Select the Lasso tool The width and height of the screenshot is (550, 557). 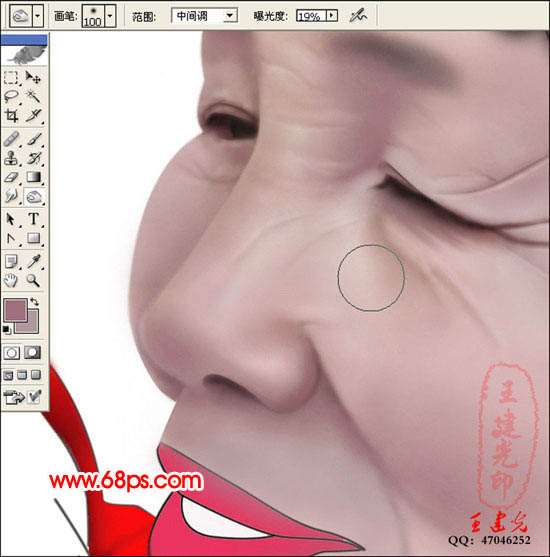coord(11,96)
